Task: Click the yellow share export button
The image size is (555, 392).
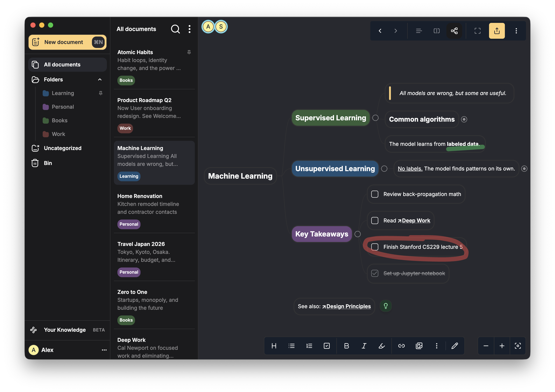Action: tap(497, 31)
